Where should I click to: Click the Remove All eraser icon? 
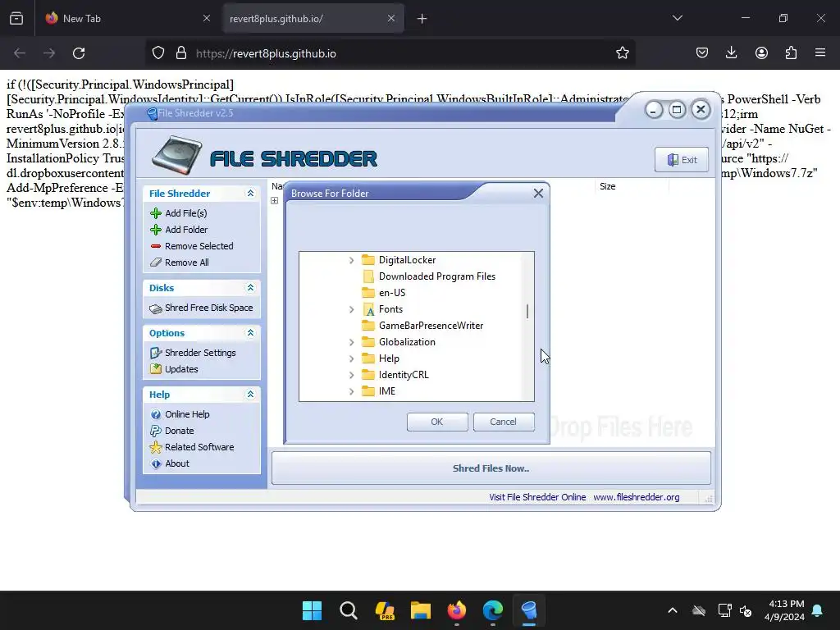click(x=156, y=262)
